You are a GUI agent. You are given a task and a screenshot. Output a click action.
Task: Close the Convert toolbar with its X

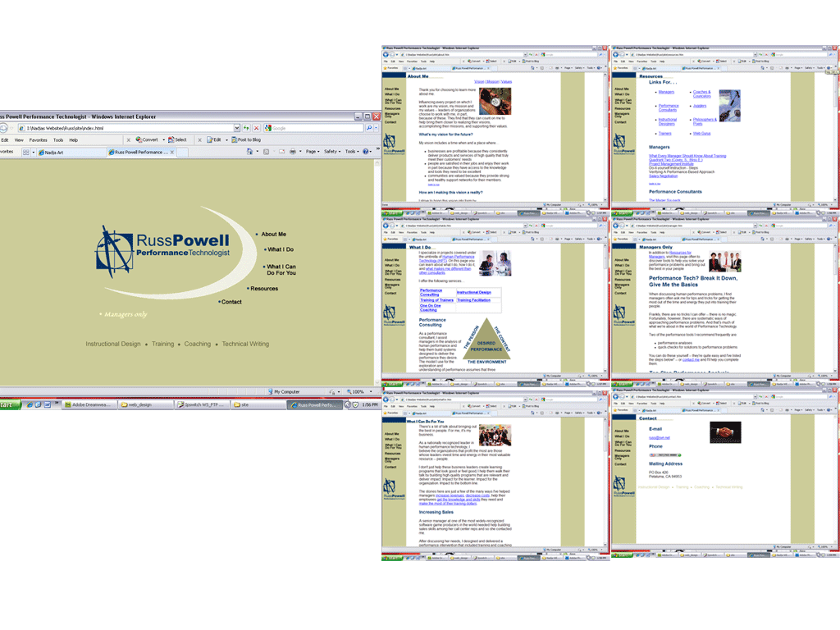pos(129,139)
